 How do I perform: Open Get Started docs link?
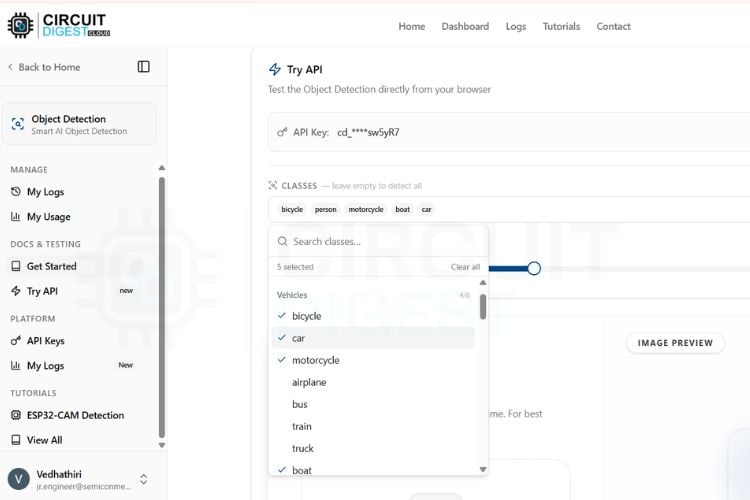[51, 266]
